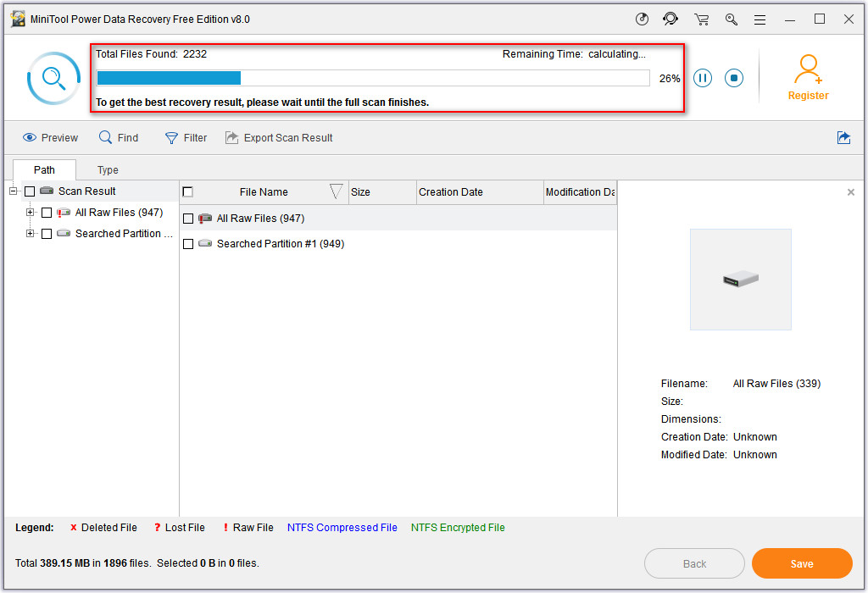
Task: Click the File Name sort arrow
Action: pyautogui.click(x=336, y=192)
